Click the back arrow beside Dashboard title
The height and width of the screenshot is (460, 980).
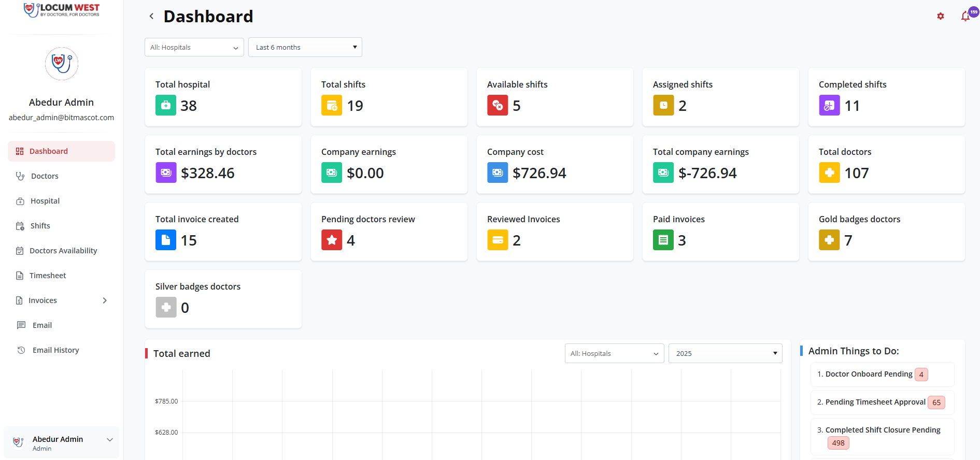[151, 17]
